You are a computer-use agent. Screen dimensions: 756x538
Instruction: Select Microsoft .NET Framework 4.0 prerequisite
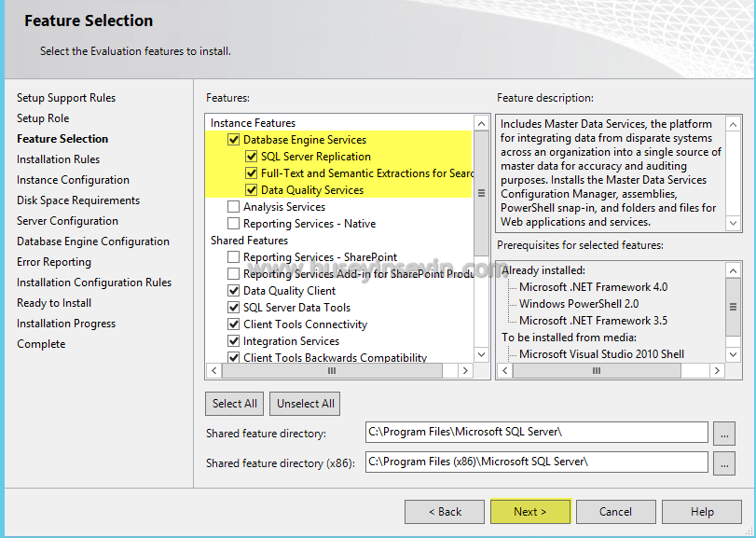593,287
